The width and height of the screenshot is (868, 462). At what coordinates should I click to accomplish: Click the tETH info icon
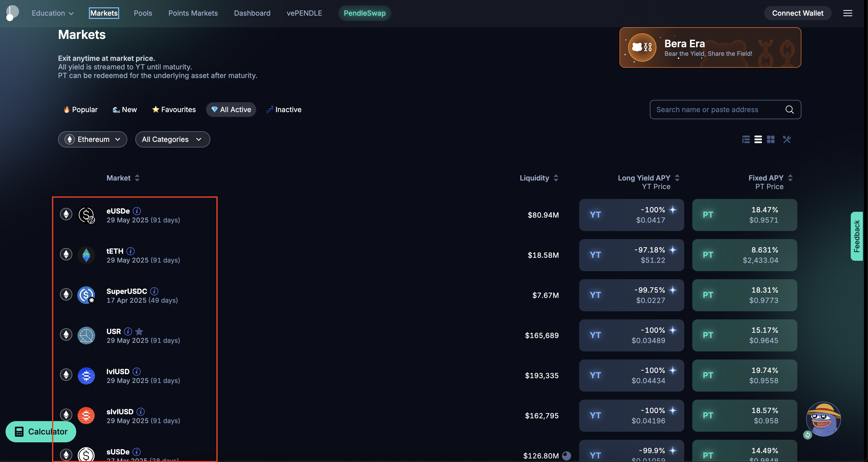[x=131, y=251]
